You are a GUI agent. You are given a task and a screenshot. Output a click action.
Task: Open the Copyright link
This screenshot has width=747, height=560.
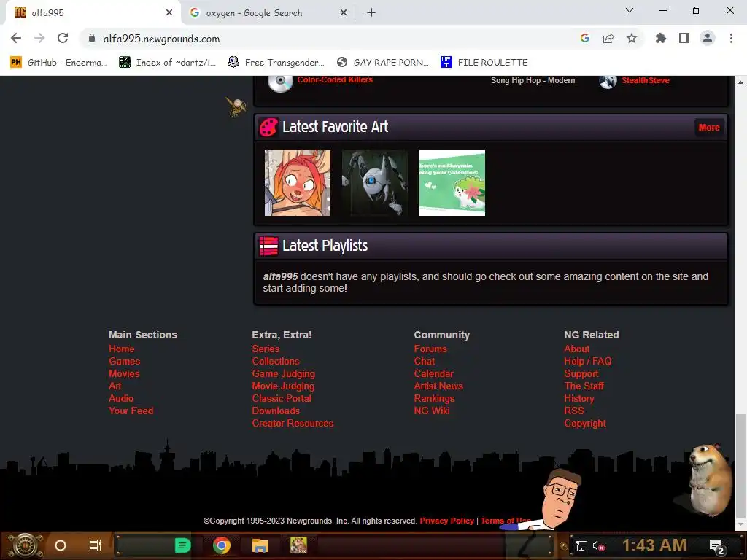click(585, 423)
